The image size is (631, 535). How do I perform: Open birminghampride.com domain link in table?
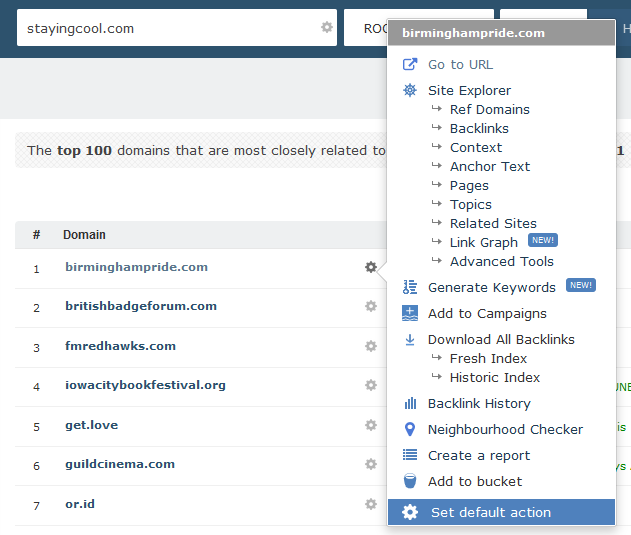[136, 267]
